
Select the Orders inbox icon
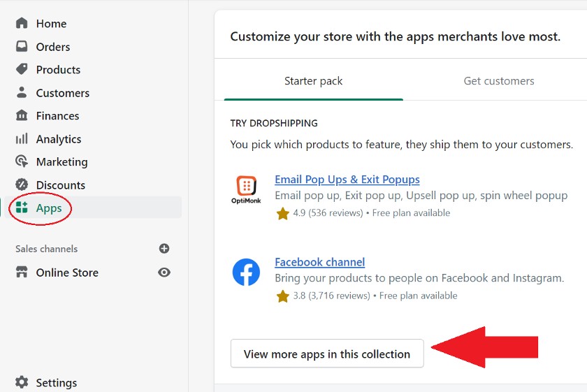click(x=22, y=46)
